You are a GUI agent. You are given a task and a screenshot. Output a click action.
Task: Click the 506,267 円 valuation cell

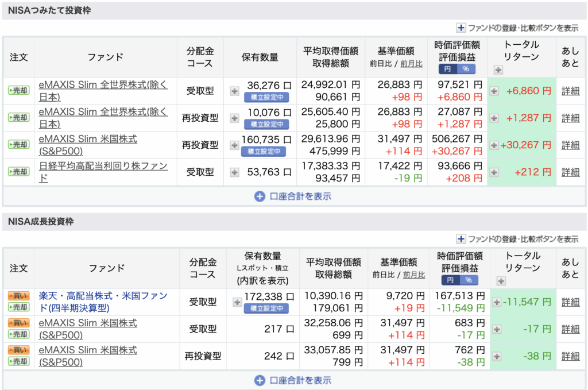(x=457, y=139)
